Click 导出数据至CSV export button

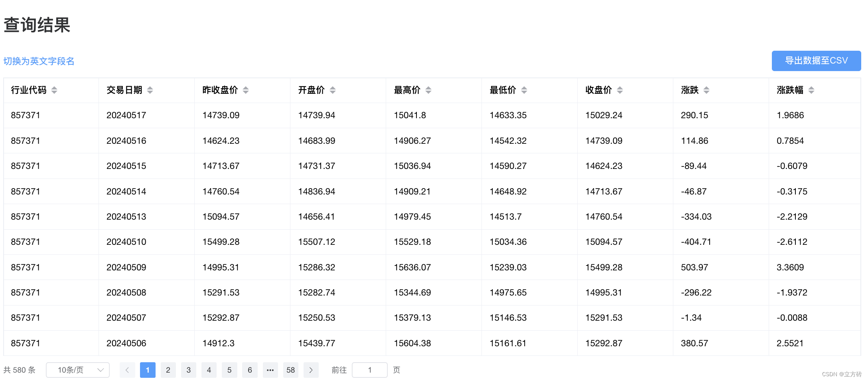(x=816, y=61)
